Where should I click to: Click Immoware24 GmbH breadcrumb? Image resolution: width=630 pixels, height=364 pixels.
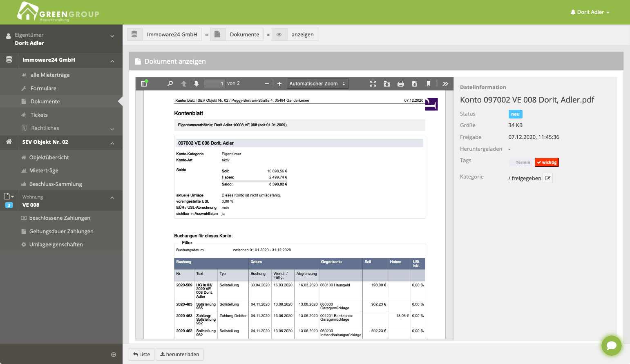click(172, 34)
